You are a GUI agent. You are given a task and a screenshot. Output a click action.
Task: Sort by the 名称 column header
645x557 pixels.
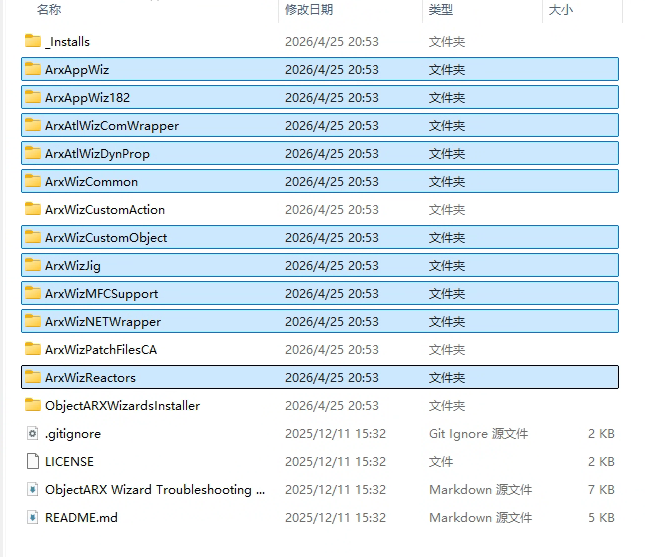tap(49, 9)
